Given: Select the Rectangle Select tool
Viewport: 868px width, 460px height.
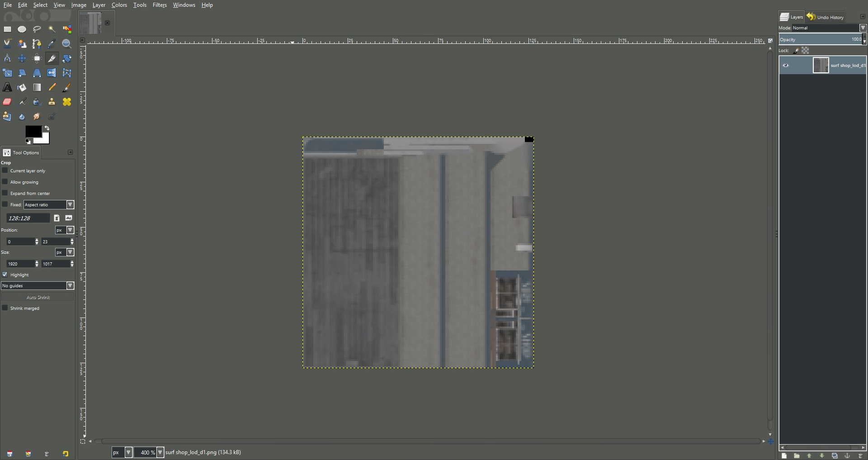Looking at the screenshot, I should coord(7,29).
